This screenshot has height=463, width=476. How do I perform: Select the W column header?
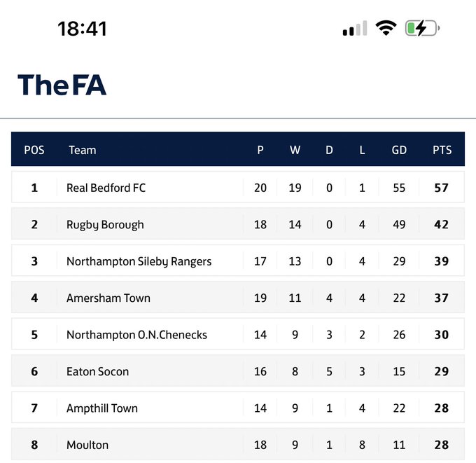[295, 150]
